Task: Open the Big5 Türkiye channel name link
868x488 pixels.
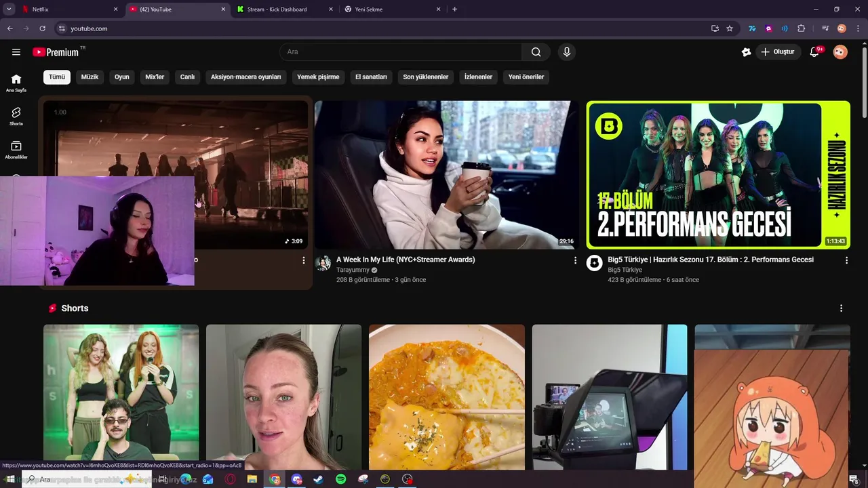Action: click(625, 270)
